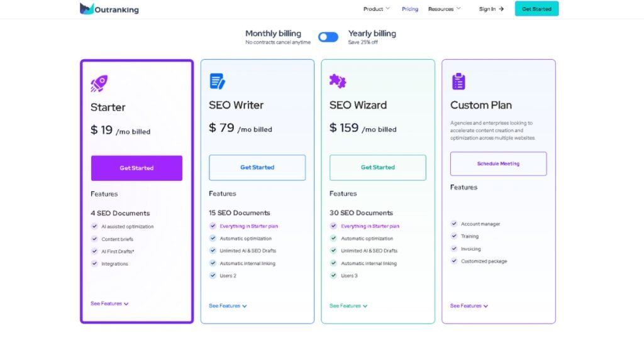Click the Save 25% off text
Image resolution: width=644 pixels, height=338 pixels.
click(x=363, y=42)
